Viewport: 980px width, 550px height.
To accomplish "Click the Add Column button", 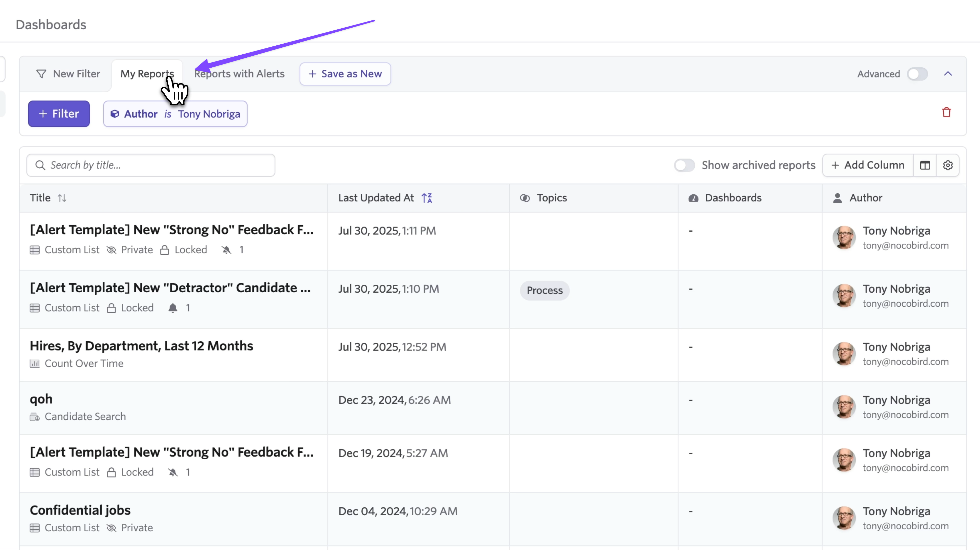I will [x=868, y=165].
